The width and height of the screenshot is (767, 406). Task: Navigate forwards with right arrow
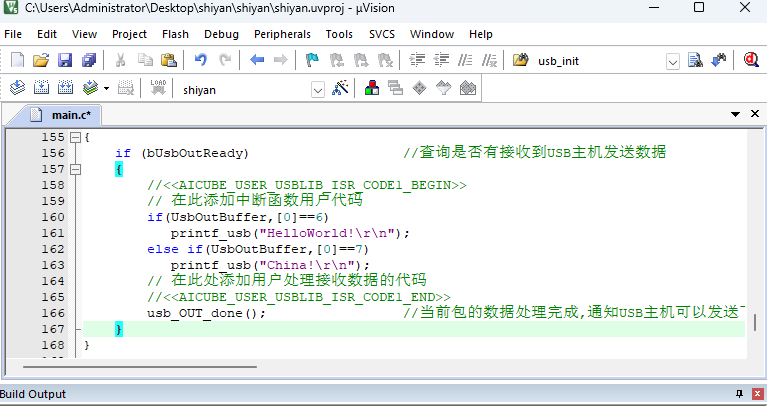[281, 60]
